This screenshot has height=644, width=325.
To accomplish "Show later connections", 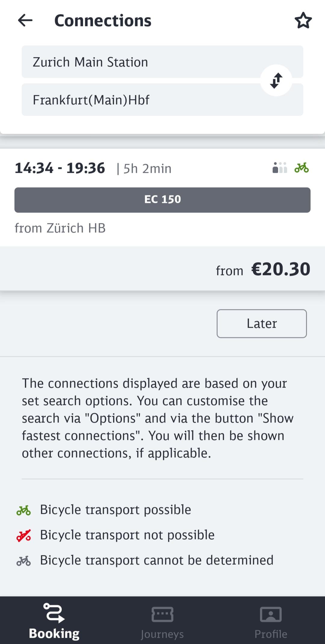I will [262, 324].
